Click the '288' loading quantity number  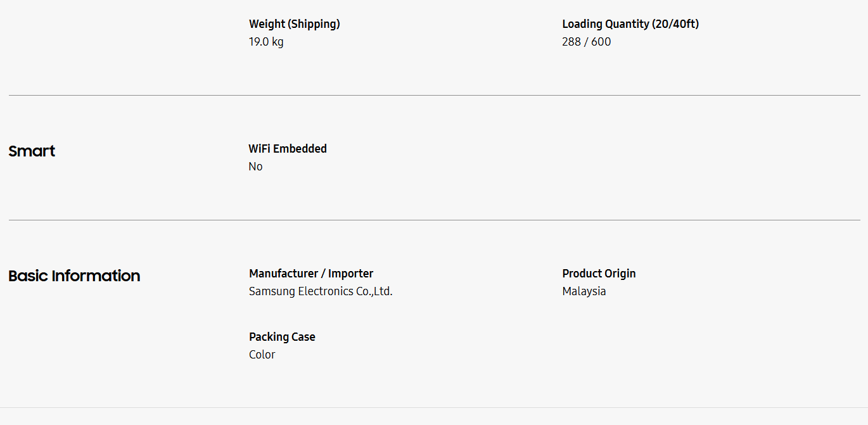tap(571, 42)
